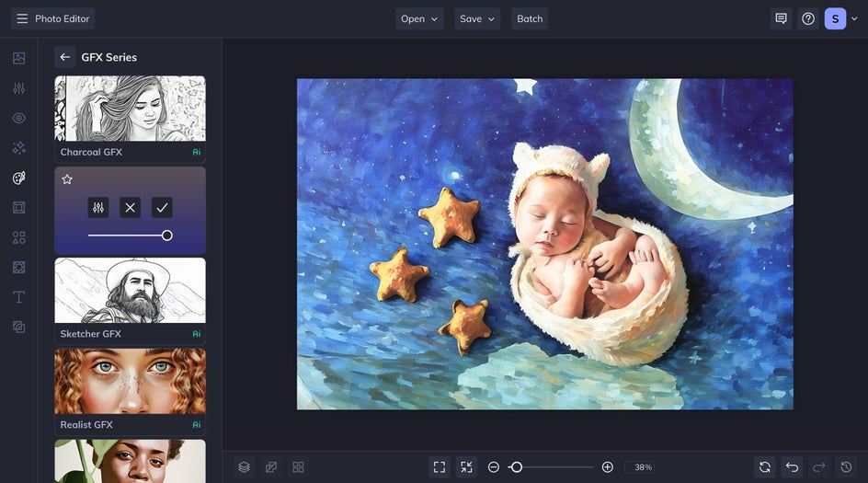Click the fill screen collapse arrows icon
868x483 pixels.
[x=467, y=467]
